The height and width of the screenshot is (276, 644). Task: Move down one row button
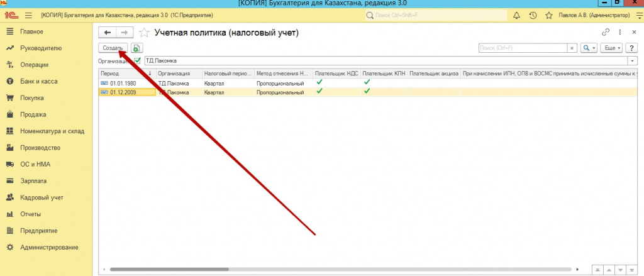620,270
